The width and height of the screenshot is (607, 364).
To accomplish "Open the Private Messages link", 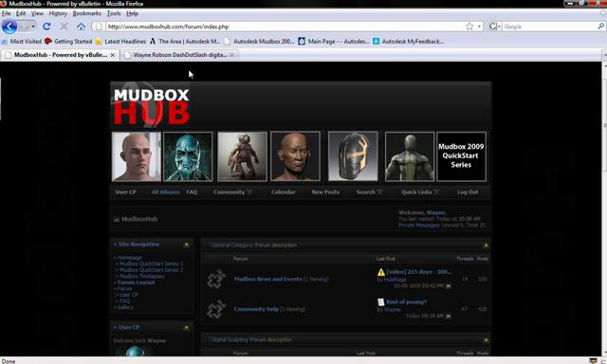I will coord(419,225).
